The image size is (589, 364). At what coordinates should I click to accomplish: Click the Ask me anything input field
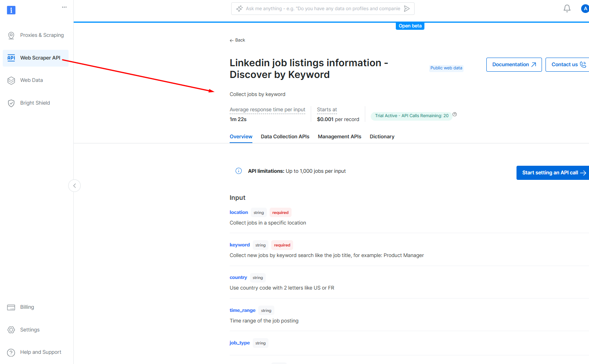pyautogui.click(x=323, y=9)
